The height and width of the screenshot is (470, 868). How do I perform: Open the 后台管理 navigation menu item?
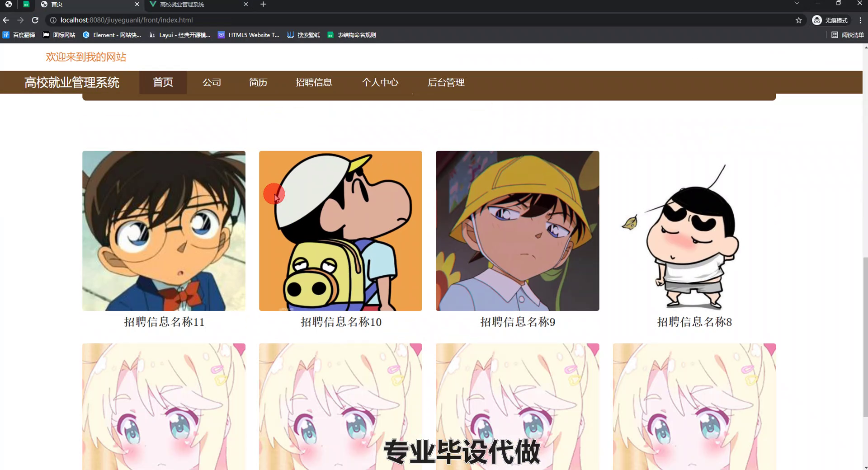pyautogui.click(x=446, y=82)
